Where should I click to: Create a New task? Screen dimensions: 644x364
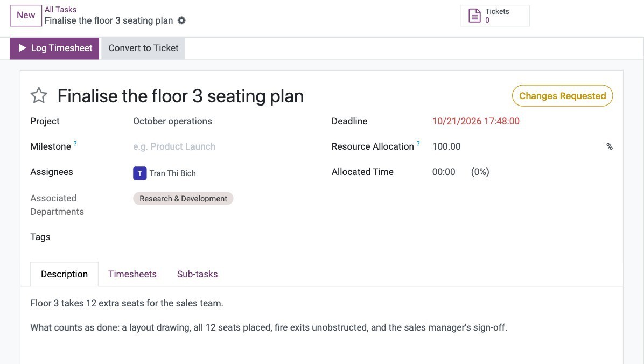click(x=26, y=16)
